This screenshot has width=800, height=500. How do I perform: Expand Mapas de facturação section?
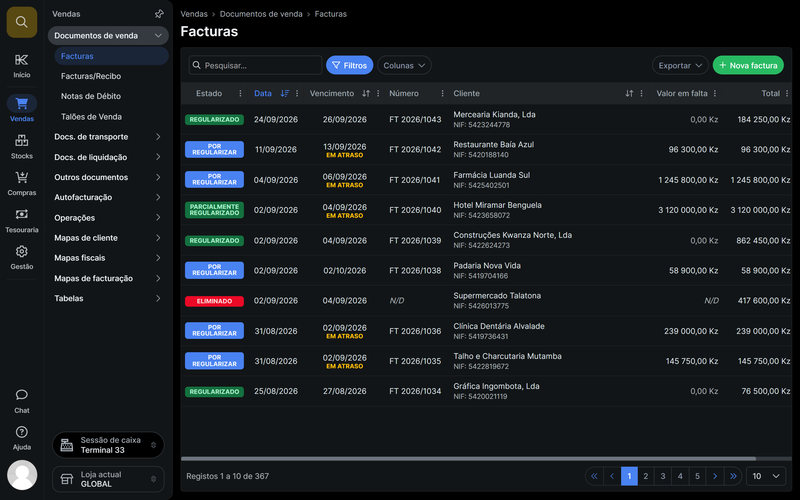pyautogui.click(x=108, y=278)
